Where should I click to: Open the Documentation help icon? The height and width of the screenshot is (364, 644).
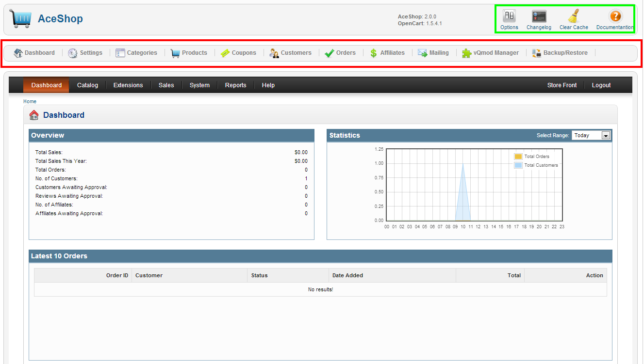pyautogui.click(x=615, y=16)
